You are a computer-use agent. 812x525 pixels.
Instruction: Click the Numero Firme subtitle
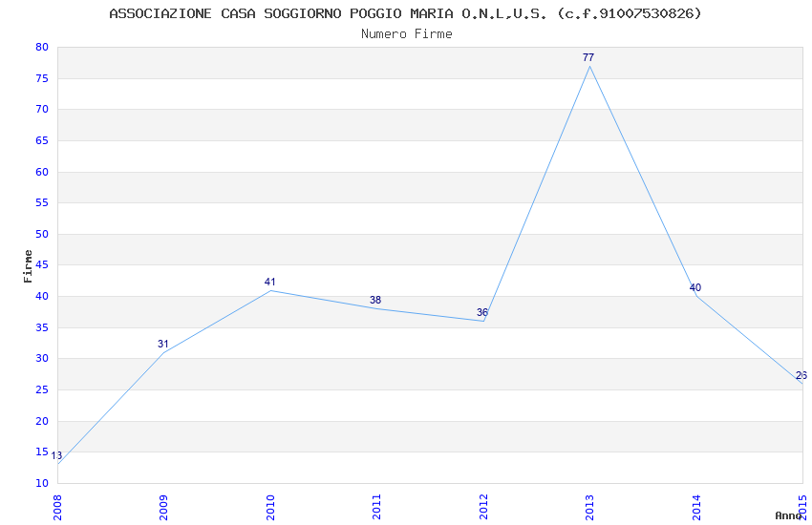[x=407, y=33]
